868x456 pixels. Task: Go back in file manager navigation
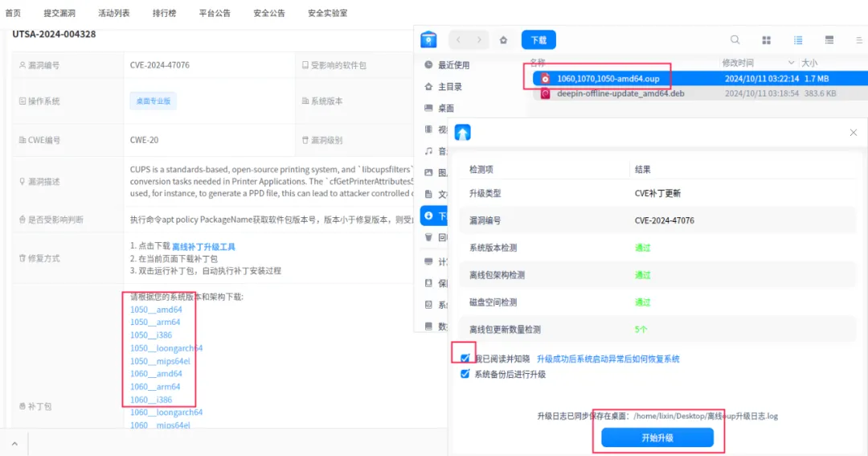point(458,40)
